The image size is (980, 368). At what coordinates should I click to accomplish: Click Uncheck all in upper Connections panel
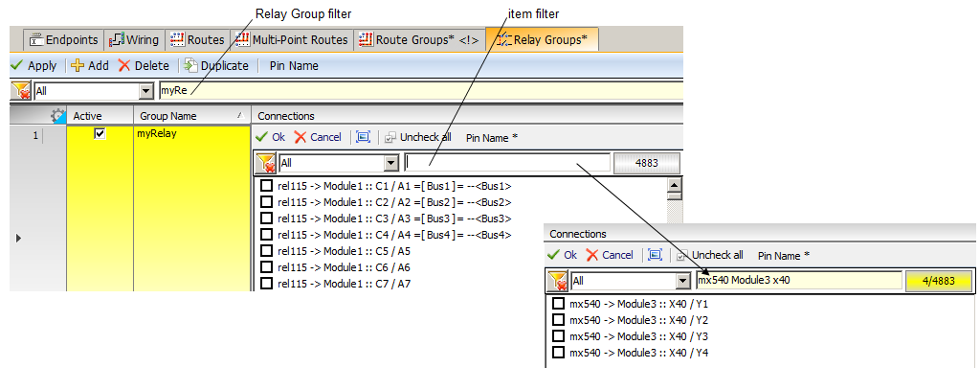417,137
